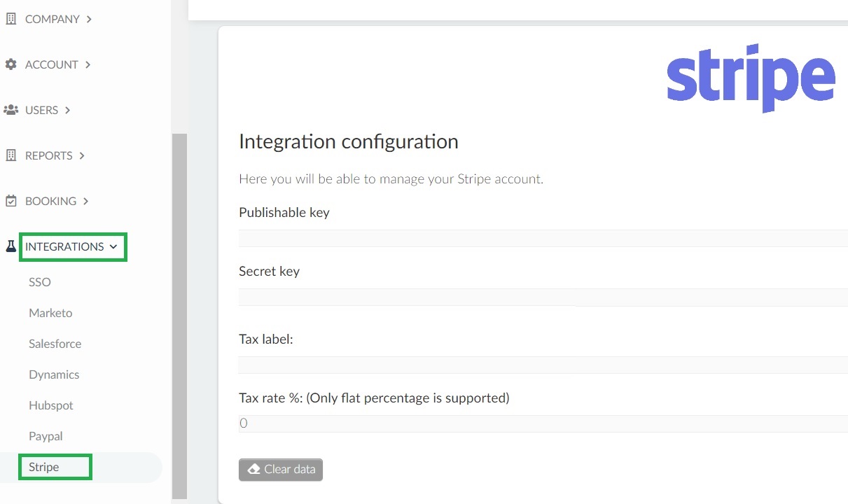Select the Stripe integration item
Screen dimensions: 848x504
point(43,467)
